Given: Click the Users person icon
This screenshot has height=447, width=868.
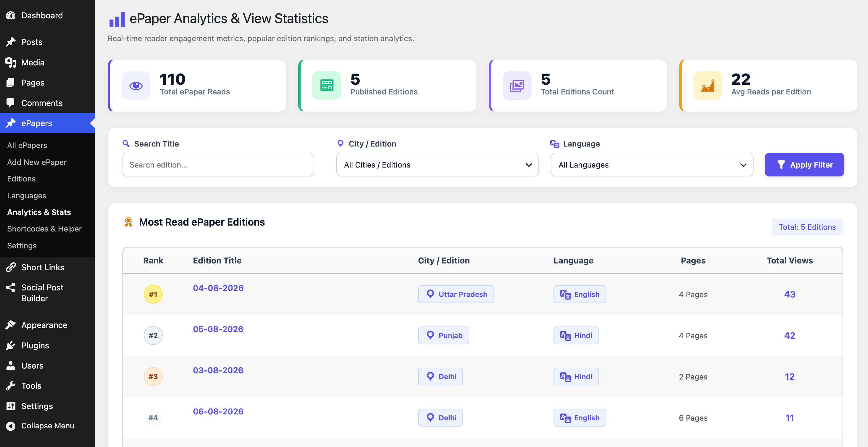Looking at the screenshot, I should click(x=11, y=366).
